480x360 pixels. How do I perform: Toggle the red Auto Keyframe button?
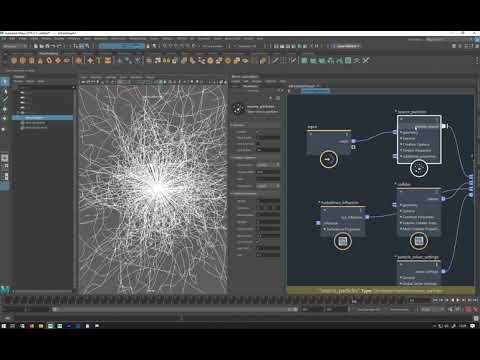(468, 309)
